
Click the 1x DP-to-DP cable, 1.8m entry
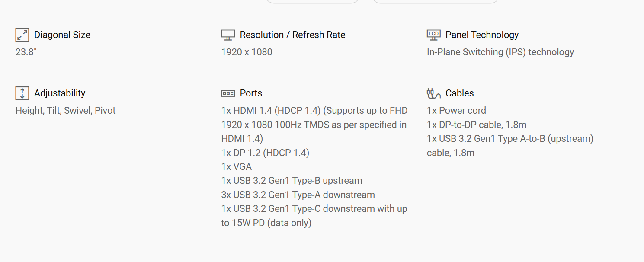[x=476, y=125]
